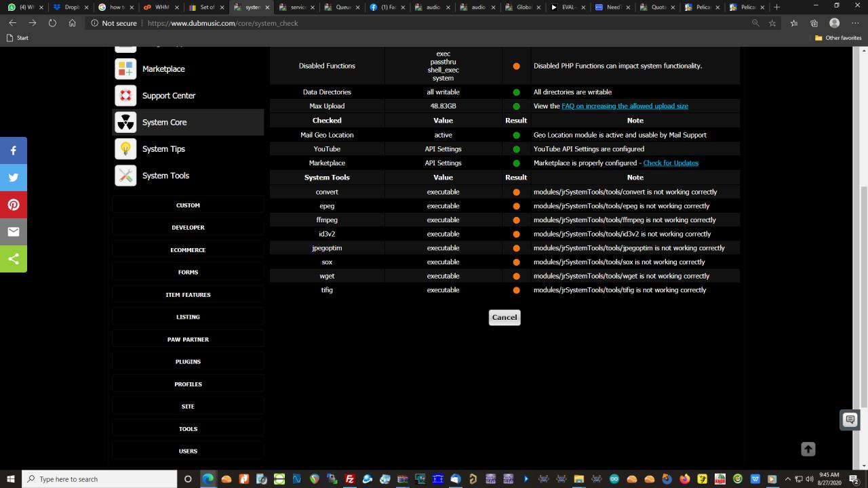Share page via Pinterest icon
Image resolution: width=868 pixels, height=488 pixels.
(x=14, y=205)
